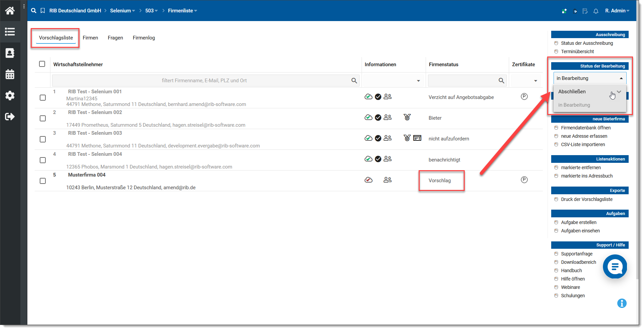Image resolution: width=644 pixels, height=330 pixels.
Task: Check the box for Musterfirma 004
Action: coord(43,181)
